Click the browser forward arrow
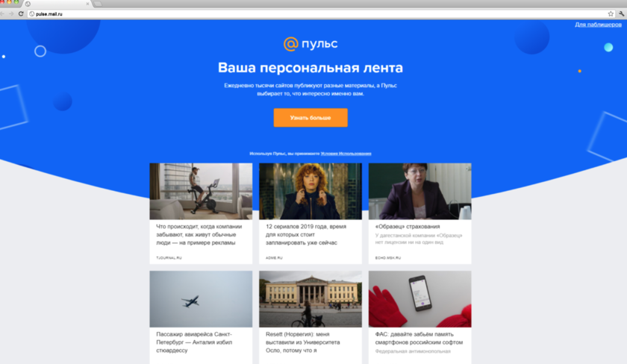The width and height of the screenshot is (627, 364). coord(12,13)
